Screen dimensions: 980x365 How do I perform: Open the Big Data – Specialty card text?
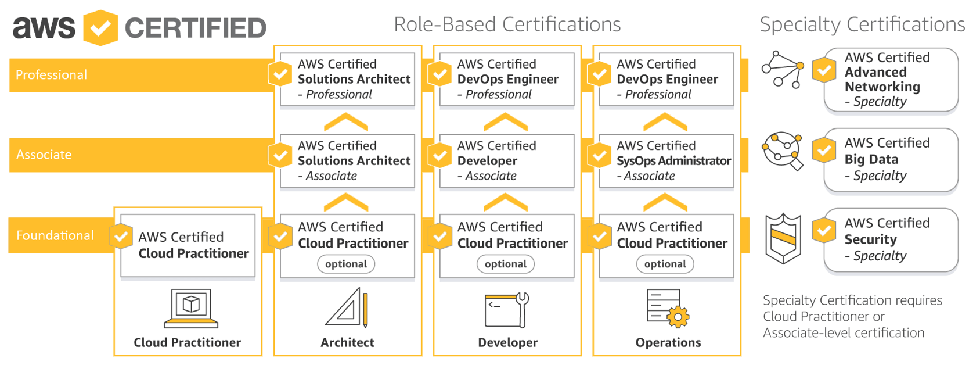point(887,159)
